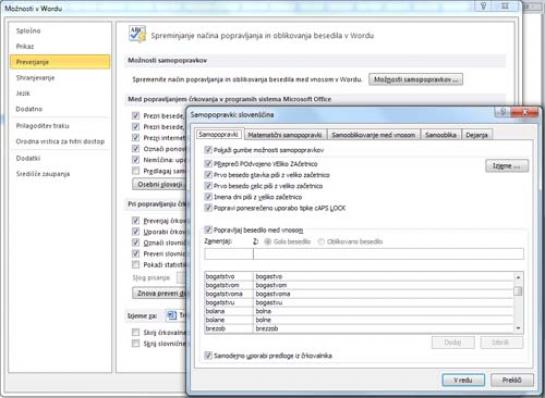Click the help icon in Word Options title bar
The height and width of the screenshot is (398, 545).
pyautogui.click(x=483, y=6)
